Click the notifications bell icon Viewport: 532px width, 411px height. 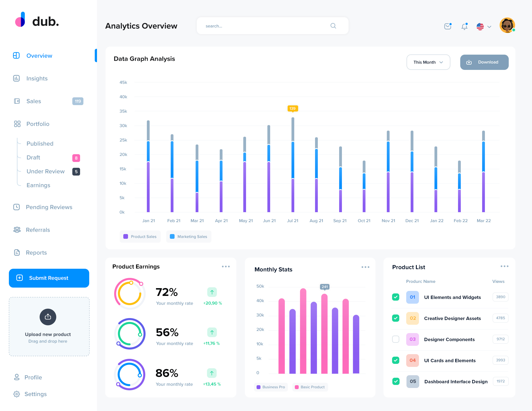point(464,26)
